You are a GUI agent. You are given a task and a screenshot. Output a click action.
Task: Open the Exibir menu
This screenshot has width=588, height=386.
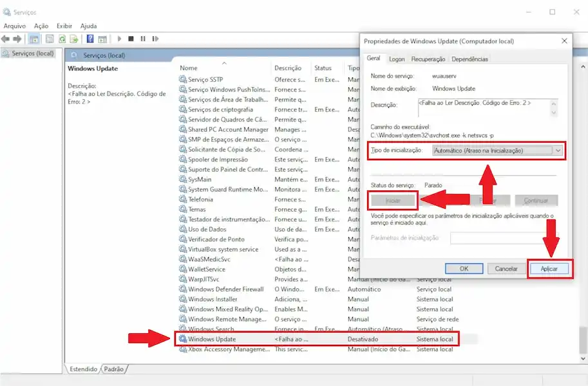point(64,26)
